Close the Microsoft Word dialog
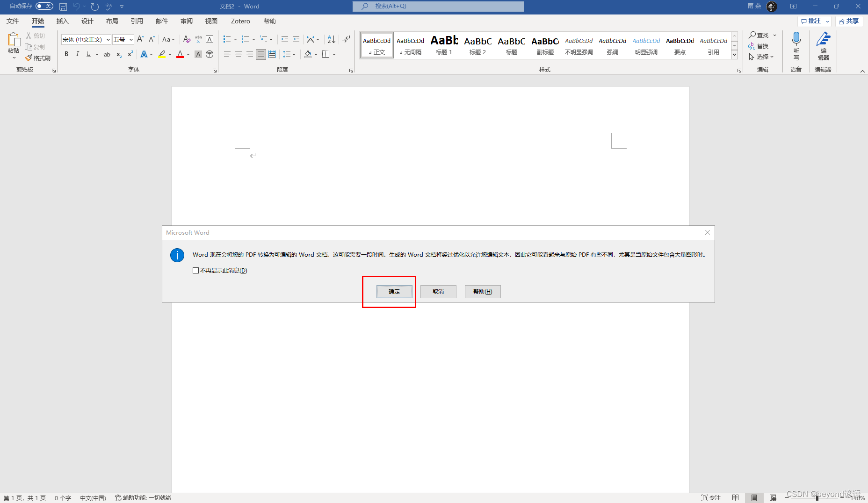 point(708,232)
